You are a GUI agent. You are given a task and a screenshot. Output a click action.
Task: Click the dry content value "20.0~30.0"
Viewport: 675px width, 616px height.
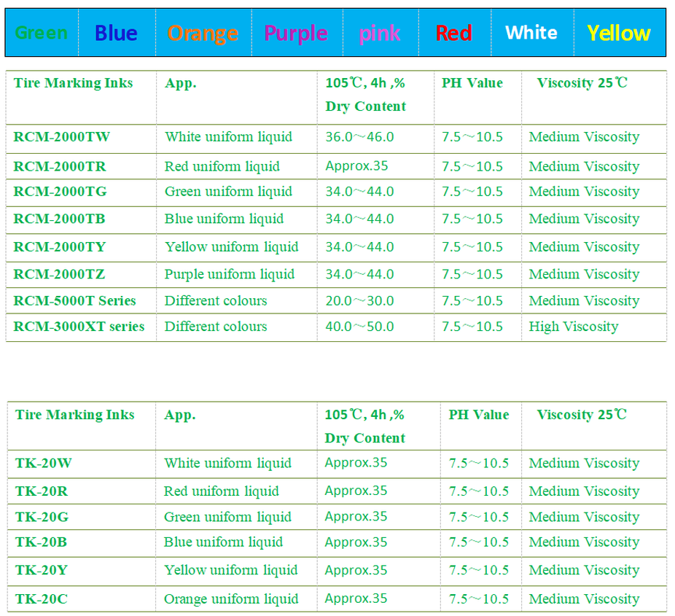(359, 301)
